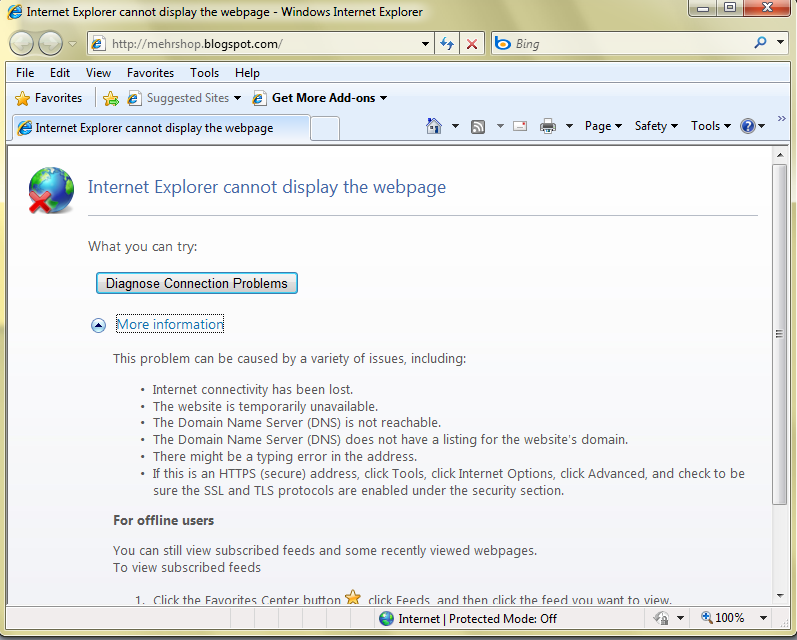The image size is (797, 640).
Task: Click the red Stop loading icon
Action: tap(472, 44)
